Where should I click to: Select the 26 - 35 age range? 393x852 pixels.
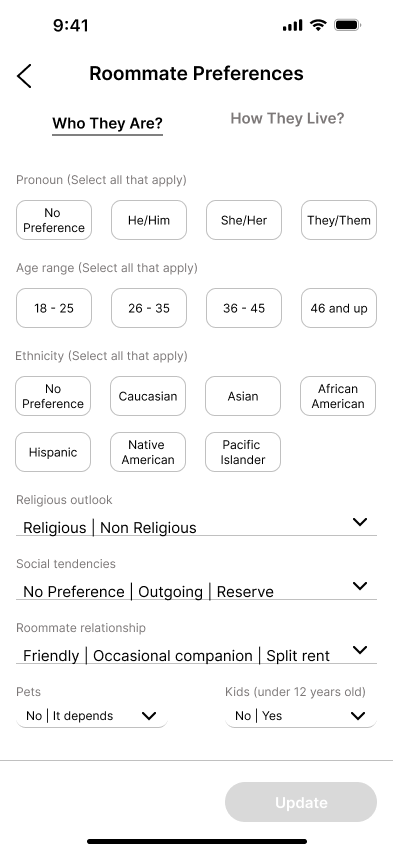[x=149, y=308]
